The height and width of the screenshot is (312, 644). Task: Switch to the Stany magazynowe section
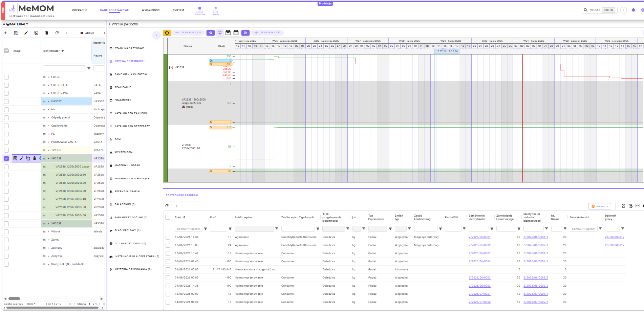[129, 48]
